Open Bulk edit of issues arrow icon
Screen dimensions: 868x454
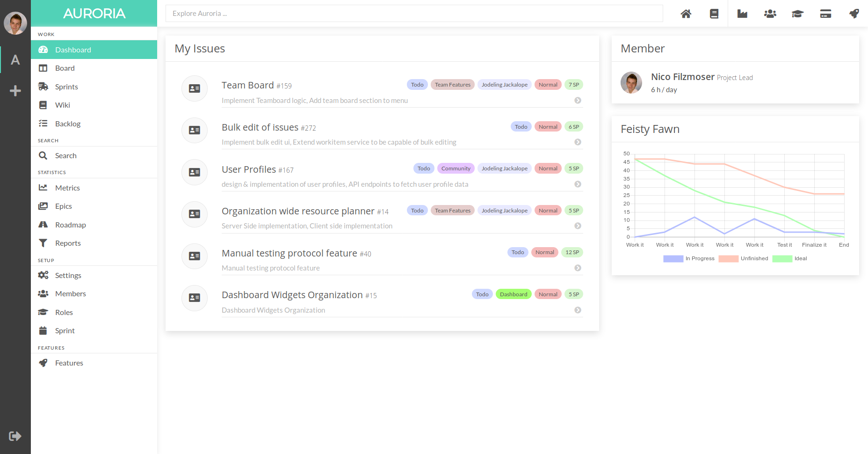coord(578,142)
